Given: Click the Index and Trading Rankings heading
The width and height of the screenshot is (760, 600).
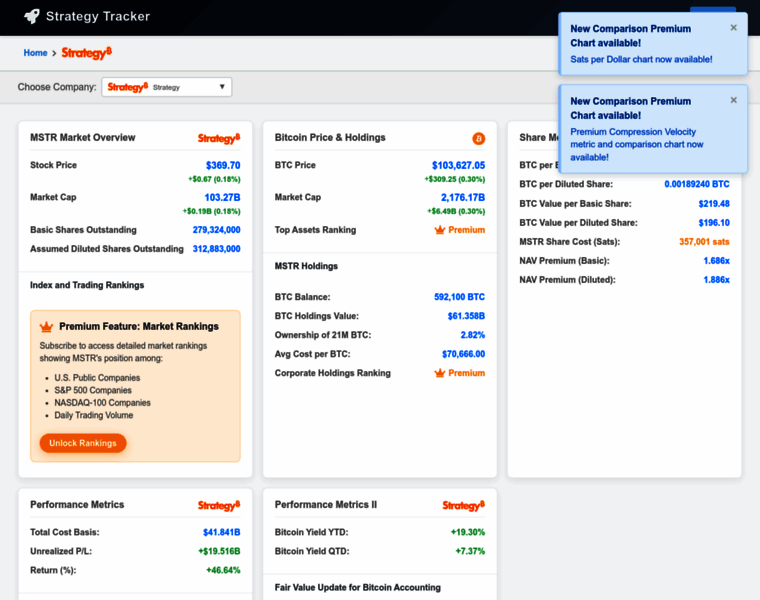Looking at the screenshot, I should pyautogui.click(x=87, y=285).
